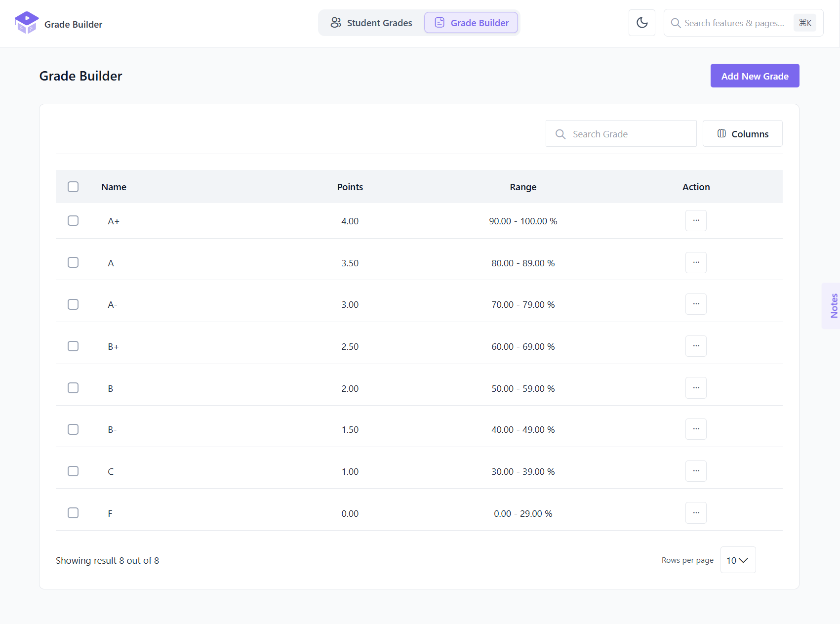Check the box for the B- grade
The image size is (840, 624).
click(73, 429)
